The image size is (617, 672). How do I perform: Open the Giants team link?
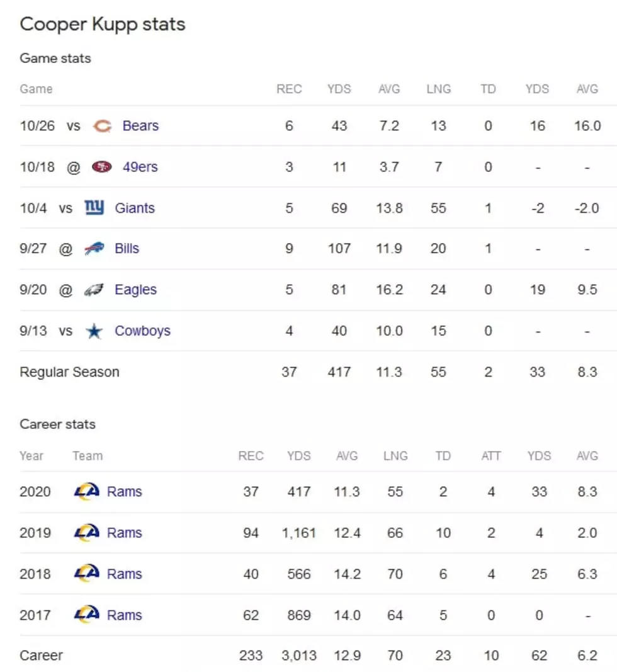pyautogui.click(x=135, y=208)
